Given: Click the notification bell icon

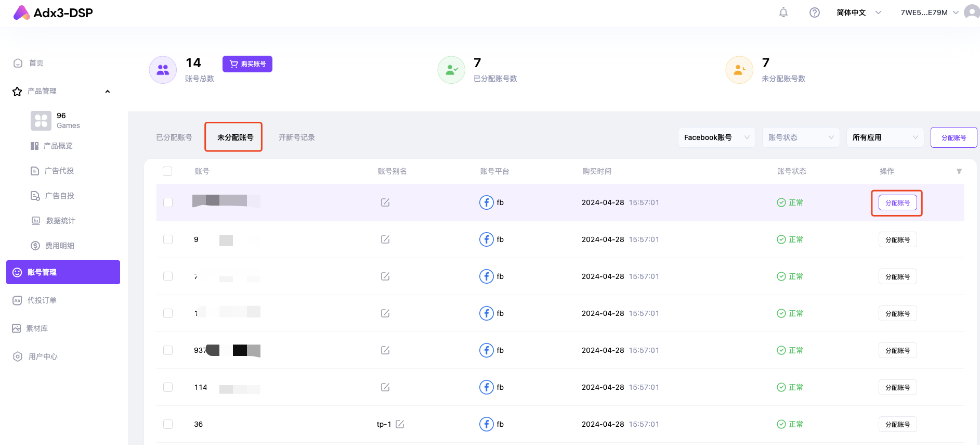Looking at the screenshot, I should point(783,12).
